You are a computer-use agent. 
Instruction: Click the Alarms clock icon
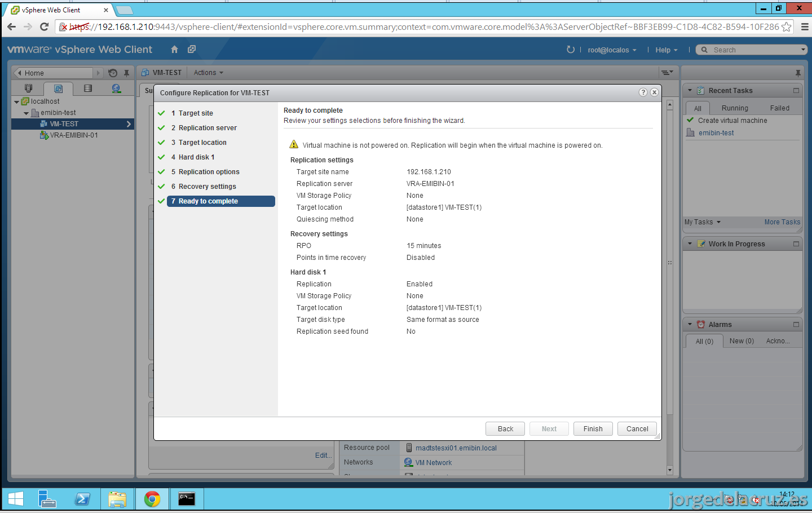click(x=701, y=325)
